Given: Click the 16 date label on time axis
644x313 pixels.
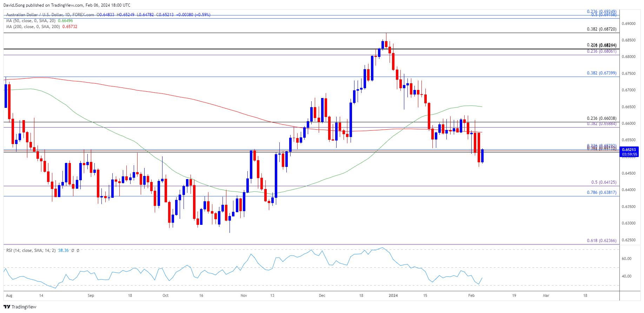Looking at the screenshot, I should point(201,295).
